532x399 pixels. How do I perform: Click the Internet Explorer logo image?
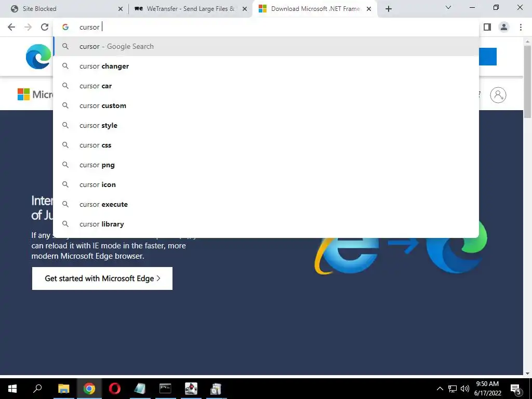pos(348,255)
